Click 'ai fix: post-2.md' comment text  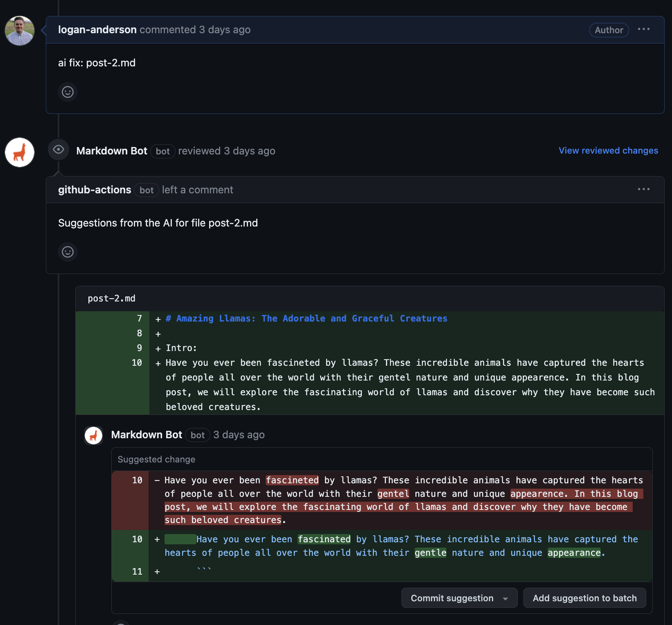point(97,63)
